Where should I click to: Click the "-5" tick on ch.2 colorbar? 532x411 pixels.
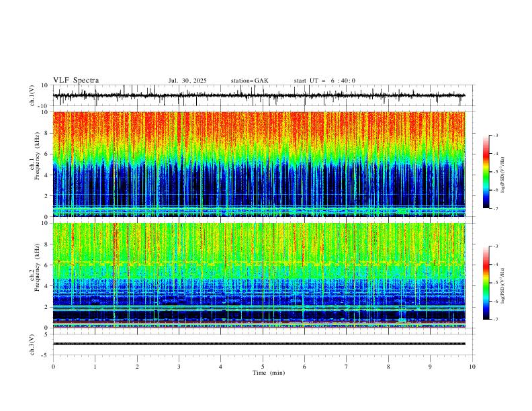coord(496,283)
